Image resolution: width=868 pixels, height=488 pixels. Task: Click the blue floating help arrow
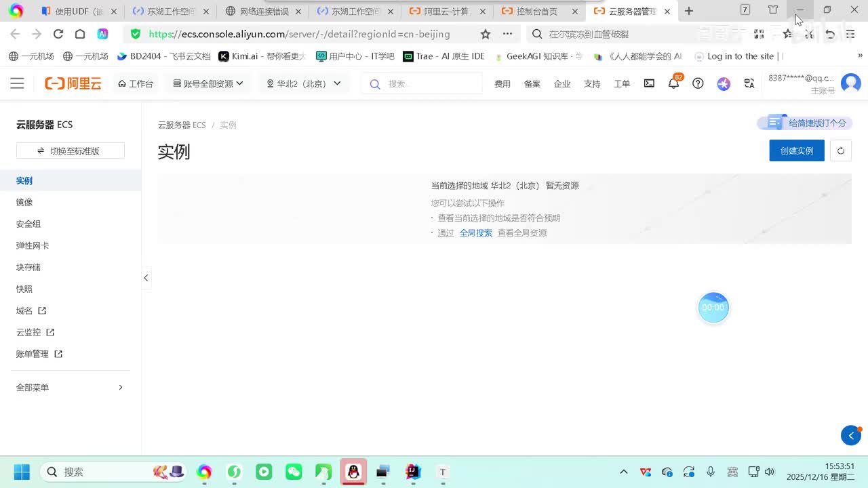point(851,436)
